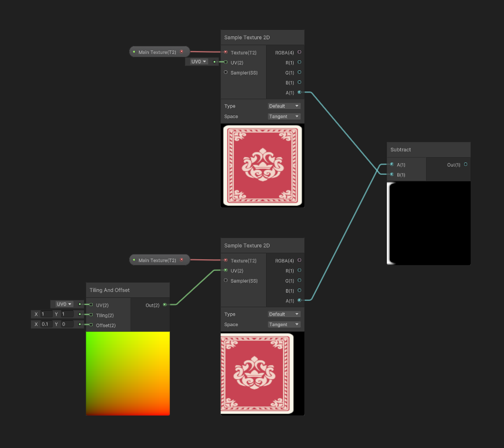The width and height of the screenshot is (504, 448).
Task: Click the Out(1) port on the Subtract node
Action: (x=466, y=165)
